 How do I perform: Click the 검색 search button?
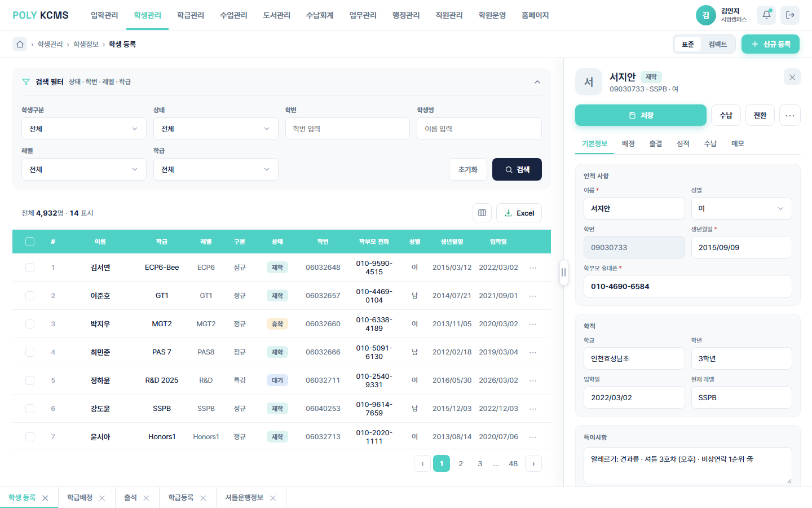517,169
